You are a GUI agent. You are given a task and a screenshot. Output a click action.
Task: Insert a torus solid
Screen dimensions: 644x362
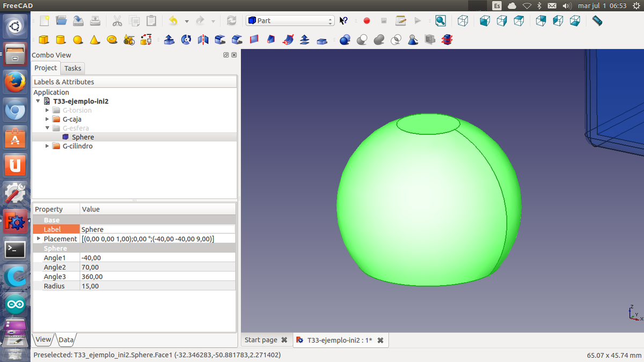(112, 40)
